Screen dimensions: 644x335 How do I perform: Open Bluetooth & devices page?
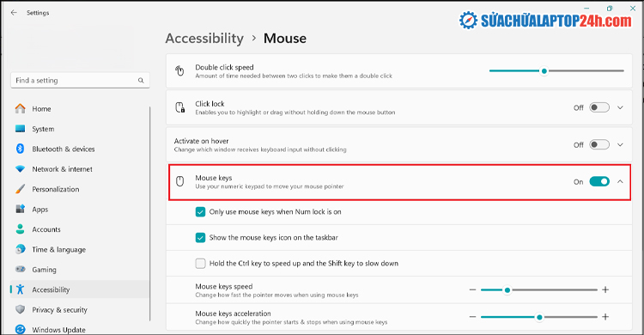click(80, 149)
